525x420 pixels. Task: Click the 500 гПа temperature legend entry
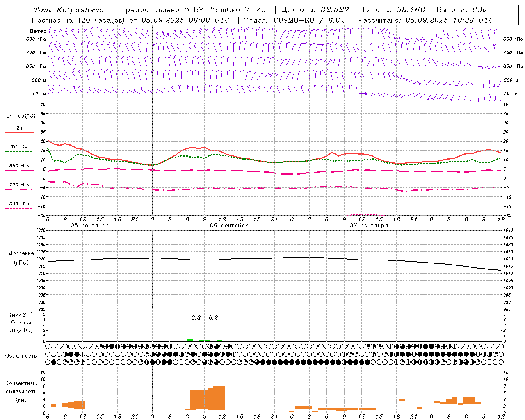(x=19, y=205)
